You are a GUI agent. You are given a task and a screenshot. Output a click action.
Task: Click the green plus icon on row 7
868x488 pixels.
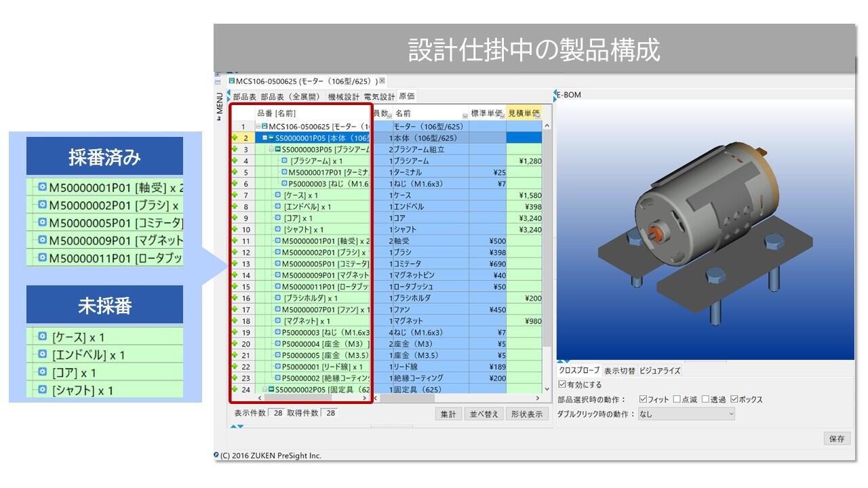coord(235,195)
